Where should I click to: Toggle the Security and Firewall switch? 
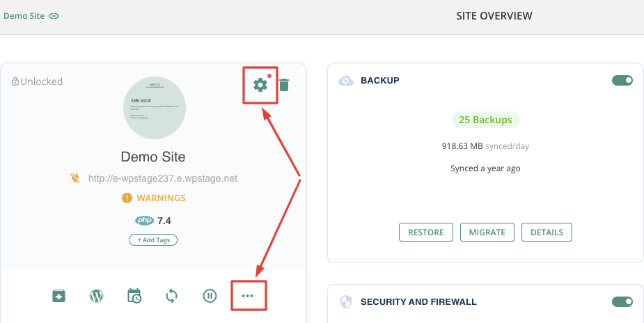point(622,301)
